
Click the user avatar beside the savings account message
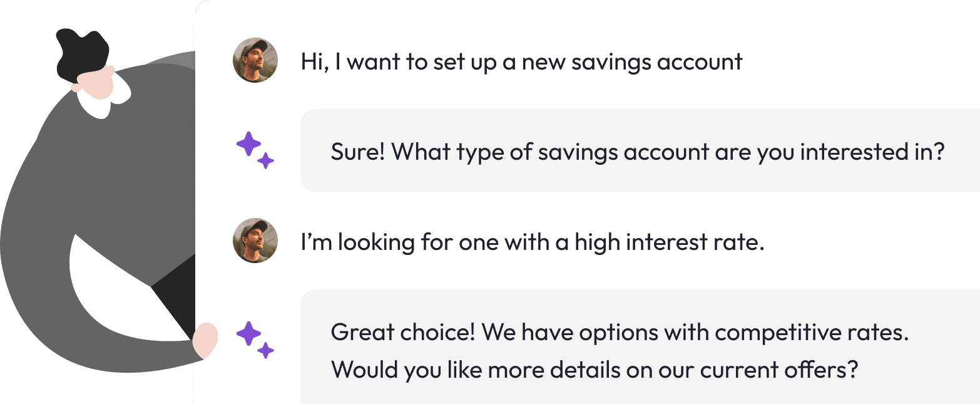[x=255, y=60]
